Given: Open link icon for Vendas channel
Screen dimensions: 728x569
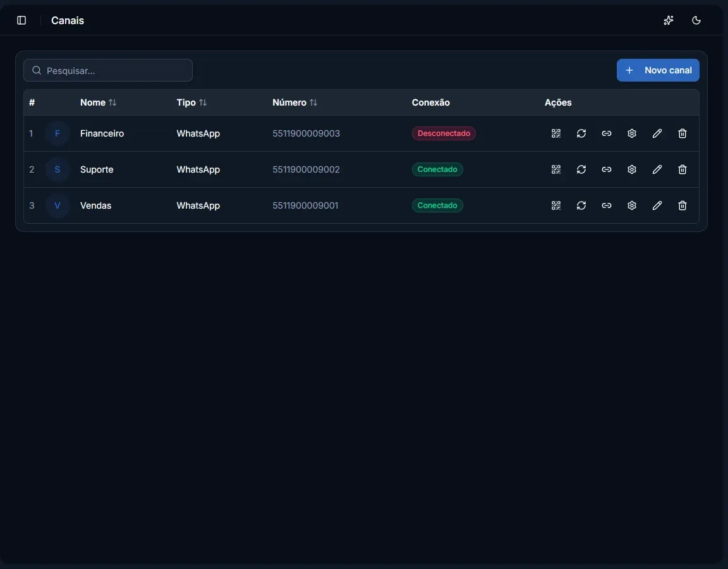Looking at the screenshot, I should click(607, 205).
